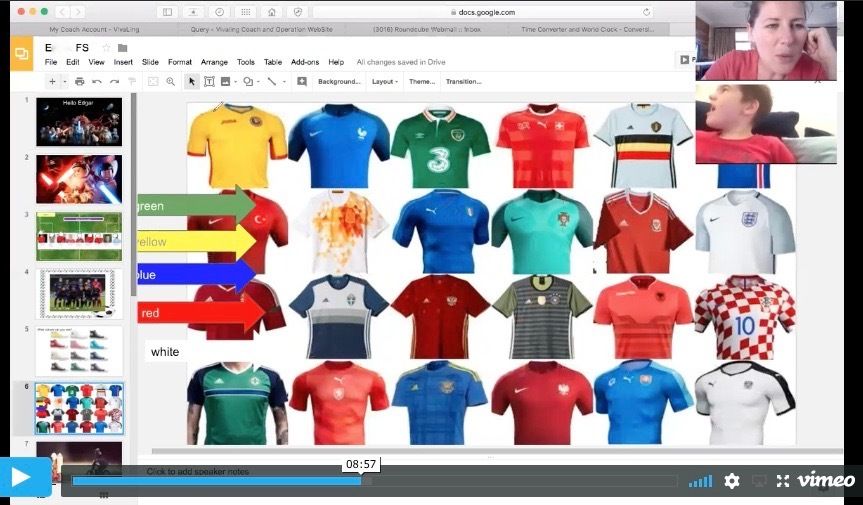Open the shape tool
This screenshot has height=505, width=863.
click(x=248, y=81)
